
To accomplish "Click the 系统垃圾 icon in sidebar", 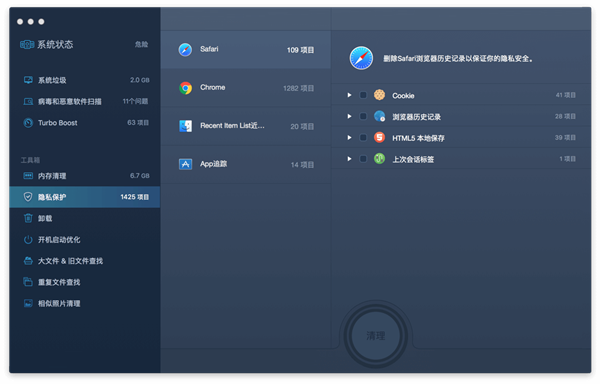I will [x=28, y=80].
